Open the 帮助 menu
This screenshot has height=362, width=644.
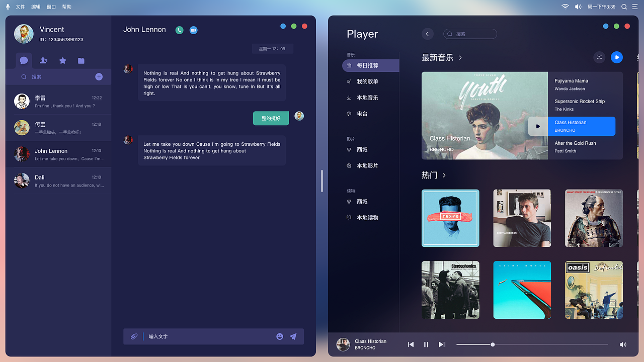67,7
